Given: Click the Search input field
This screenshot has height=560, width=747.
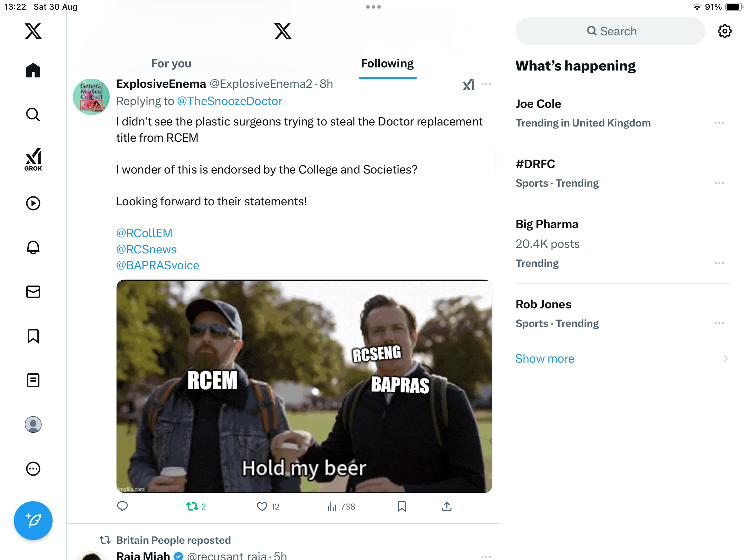Looking at the screenshot, I should tap(610, 31).
